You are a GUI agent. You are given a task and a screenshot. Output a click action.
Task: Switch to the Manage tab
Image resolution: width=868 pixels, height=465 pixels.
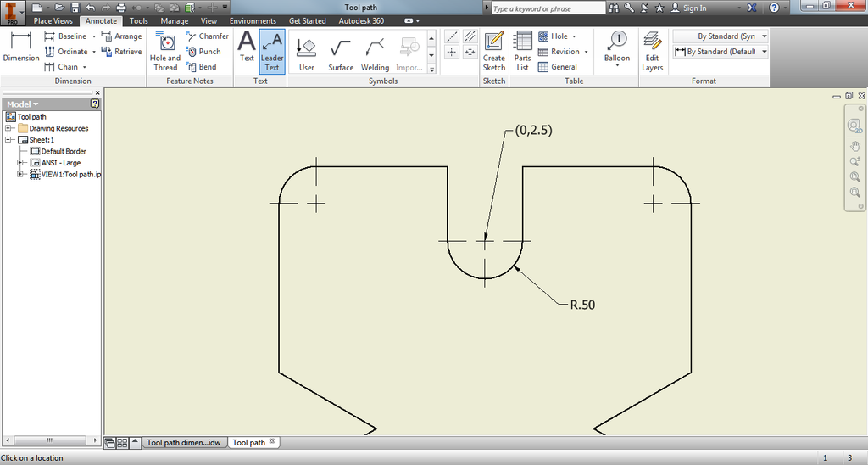(175, 20)
